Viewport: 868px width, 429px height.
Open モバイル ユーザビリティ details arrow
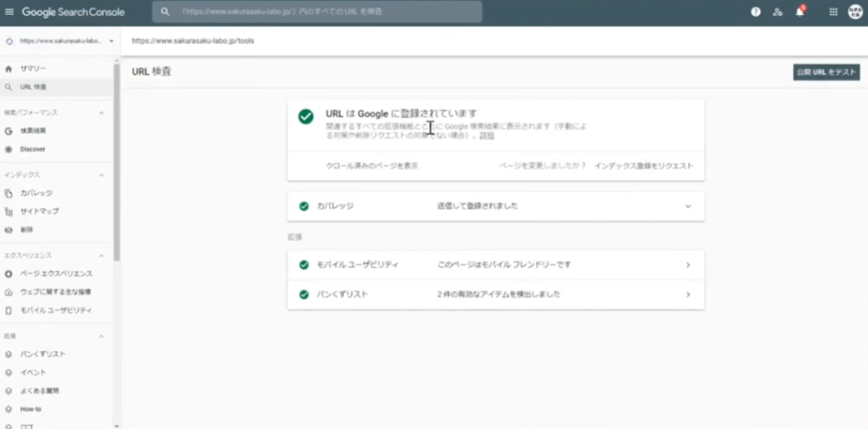click(x=688, y=265)
